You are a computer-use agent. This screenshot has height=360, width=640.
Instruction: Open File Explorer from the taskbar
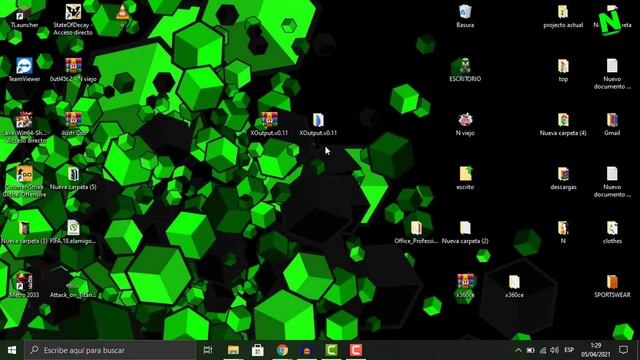click(233, 350)
